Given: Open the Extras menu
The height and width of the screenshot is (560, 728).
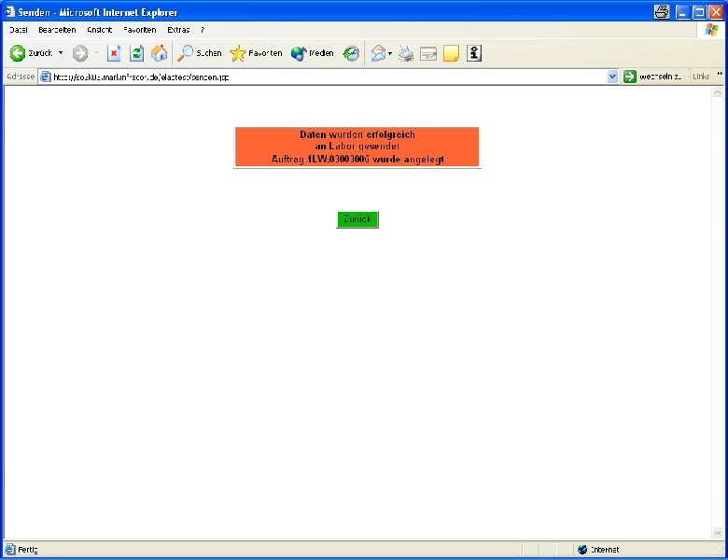Looking at the screenshot, I should pyautogui.click(x=178, y=30).
